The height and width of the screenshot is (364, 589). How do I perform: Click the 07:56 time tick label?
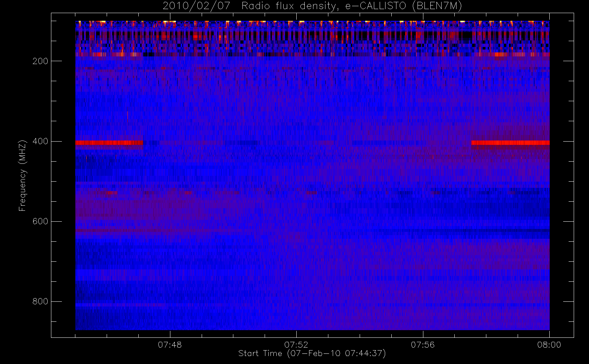423,345
